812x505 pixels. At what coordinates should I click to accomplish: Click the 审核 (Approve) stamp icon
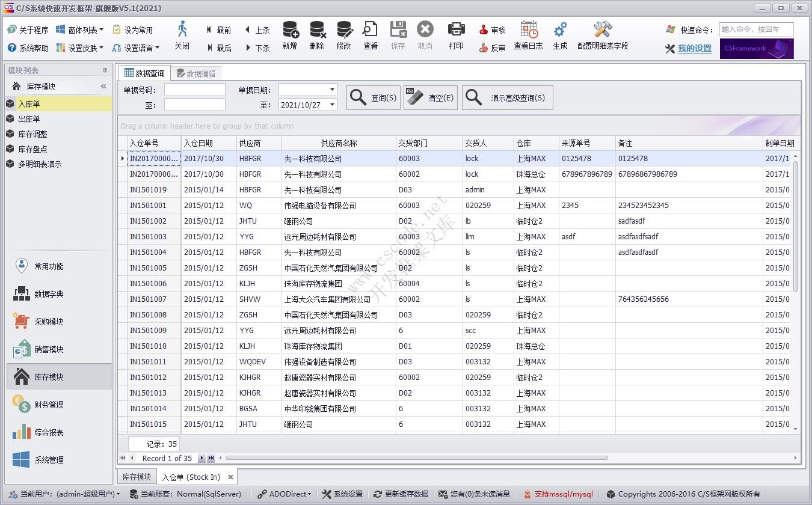point(492,30)
